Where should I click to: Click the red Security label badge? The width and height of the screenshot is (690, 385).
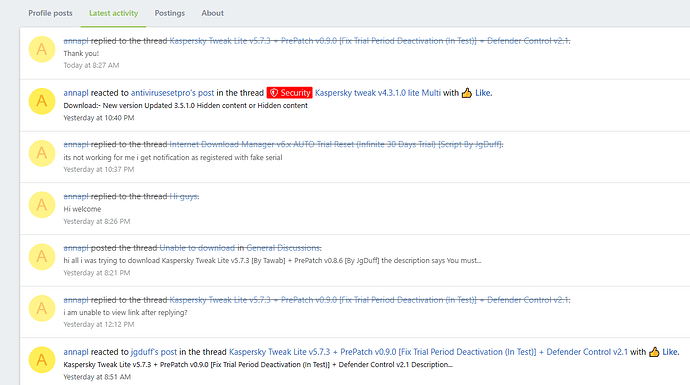click(290, 93)
